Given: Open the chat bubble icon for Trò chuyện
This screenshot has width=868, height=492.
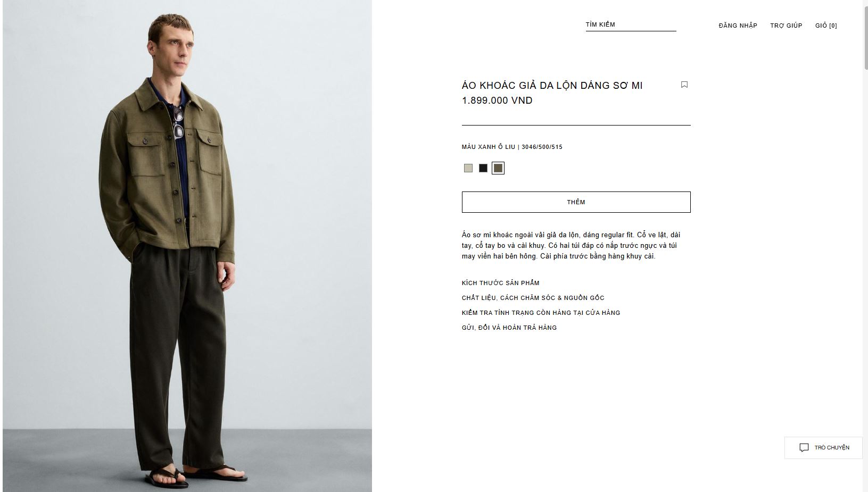Looking at the screenshot, I should click(x=804, y=448).
